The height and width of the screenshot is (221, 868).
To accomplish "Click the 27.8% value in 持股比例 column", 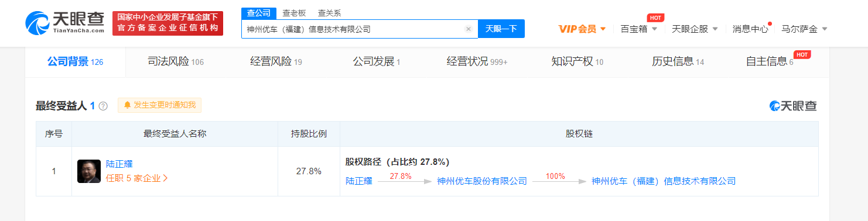I will [309, 171].
